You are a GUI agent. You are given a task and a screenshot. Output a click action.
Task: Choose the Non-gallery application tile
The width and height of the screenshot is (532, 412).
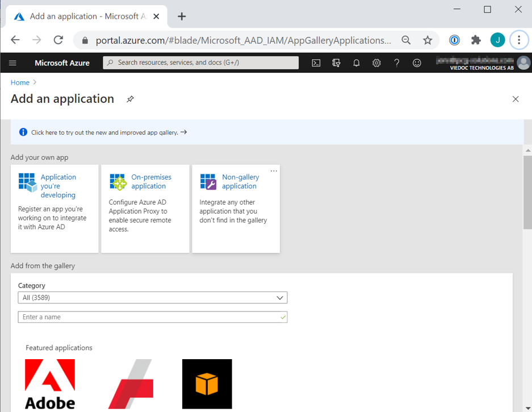[236, 208]
